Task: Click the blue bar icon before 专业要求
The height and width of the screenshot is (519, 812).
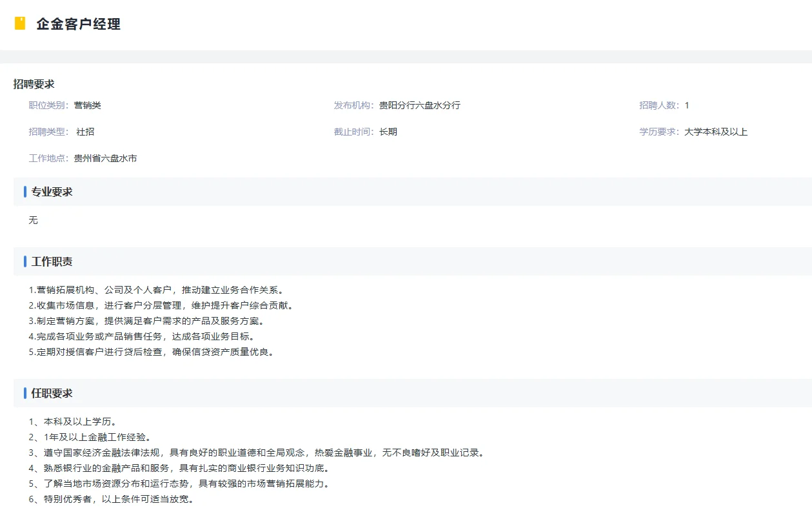Action: tap(24, 191)
